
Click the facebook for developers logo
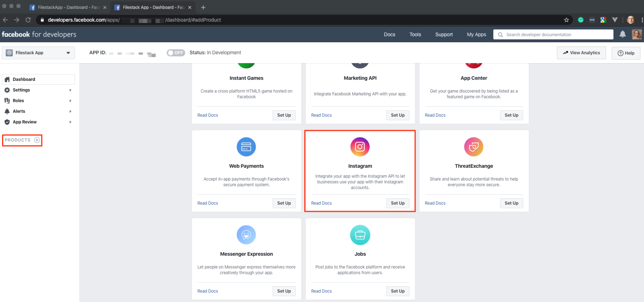pyautogui.click(x=39, y=34)
